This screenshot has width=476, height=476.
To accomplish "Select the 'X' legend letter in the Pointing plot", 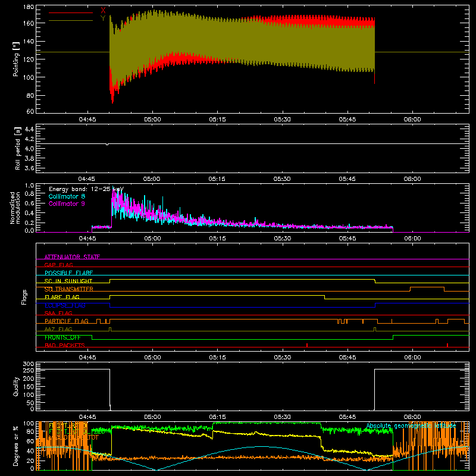I will click(103, 11).
